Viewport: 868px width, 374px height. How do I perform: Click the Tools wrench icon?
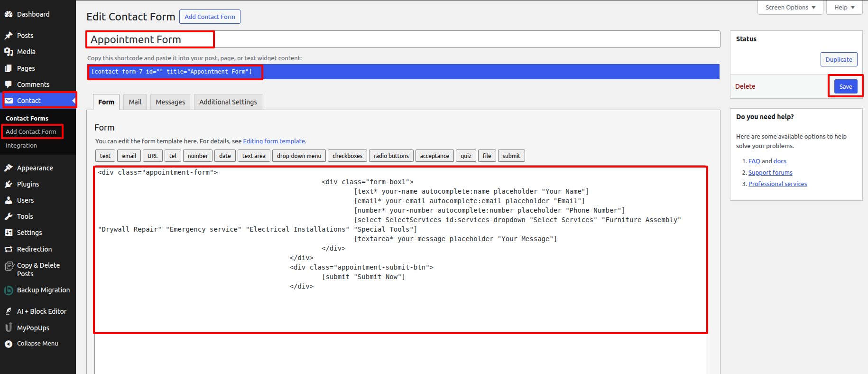9,216
